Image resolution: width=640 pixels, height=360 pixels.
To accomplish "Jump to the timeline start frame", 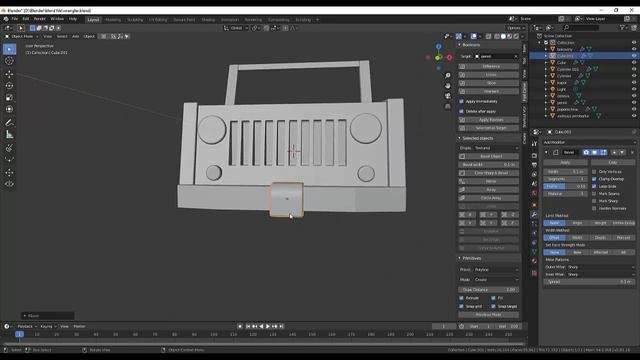I will click(248, 327).
